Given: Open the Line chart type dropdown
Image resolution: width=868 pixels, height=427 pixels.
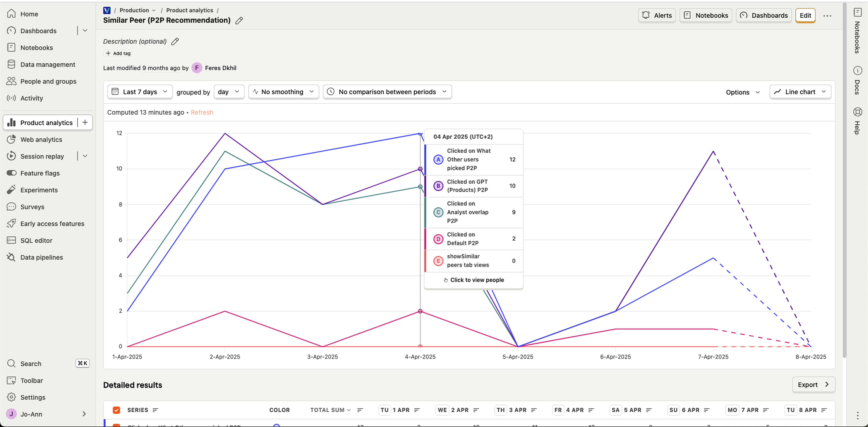Looking at the screenshot, I should (x=800, y=92).
